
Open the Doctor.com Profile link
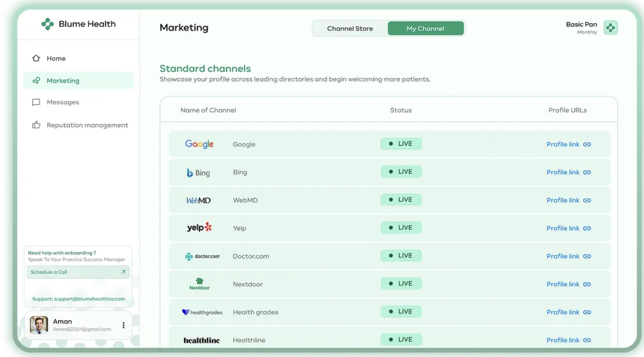[x=569, y=256]
